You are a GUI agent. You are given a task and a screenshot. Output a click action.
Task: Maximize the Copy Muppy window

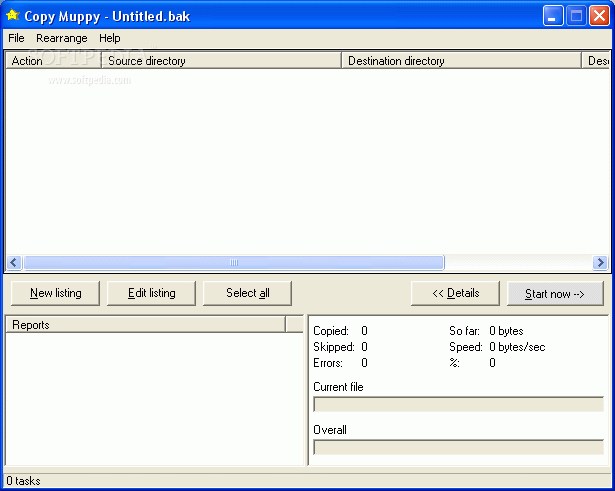576,16
